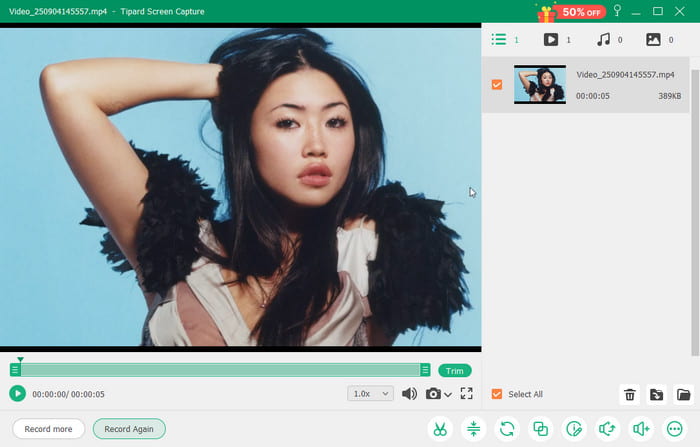Screen dimensions: 700x447
Task: Switch to the audio recordings tab
Action: point(603,40)
